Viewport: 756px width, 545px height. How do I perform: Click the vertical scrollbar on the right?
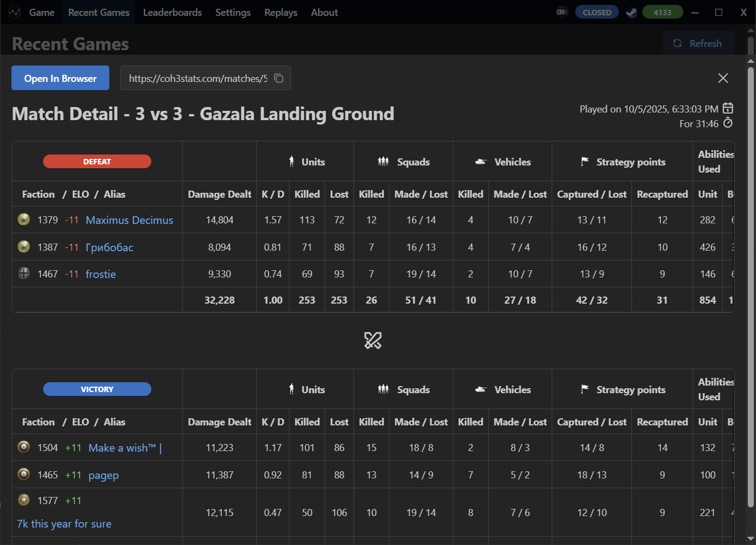(x=750, y=273)
